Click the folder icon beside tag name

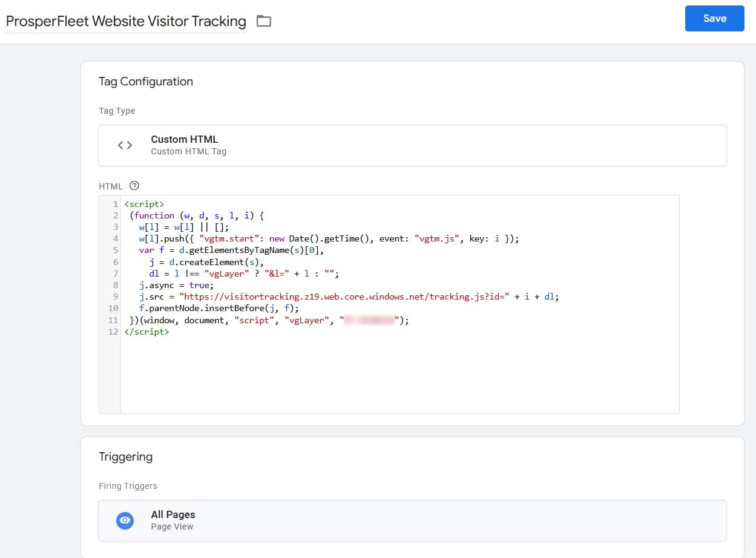263,22
